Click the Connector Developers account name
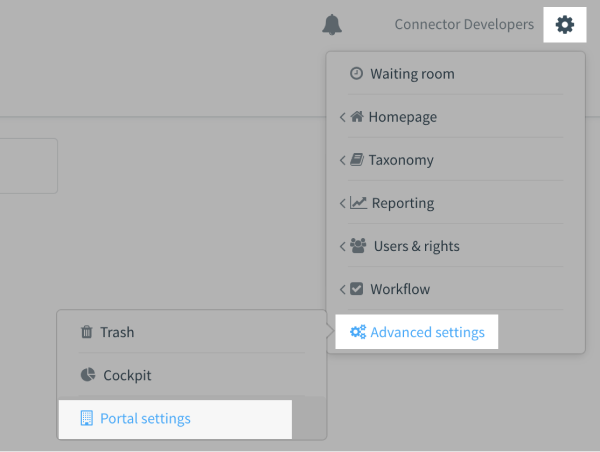This screenshot has height=452, width=600. coord(464,24)
